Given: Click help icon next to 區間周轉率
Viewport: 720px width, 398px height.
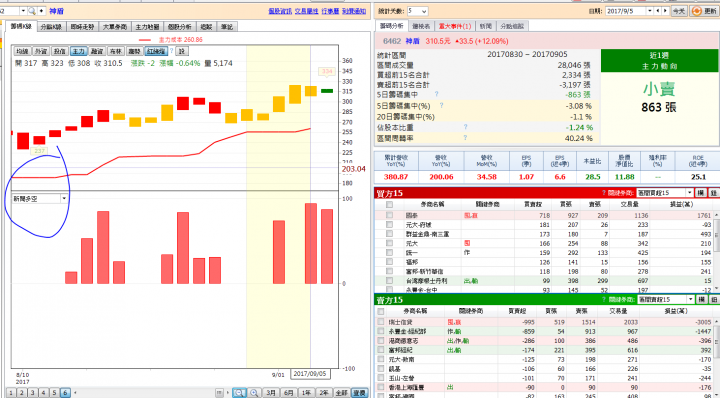Looking at the screenshot, I should point(465,138).
